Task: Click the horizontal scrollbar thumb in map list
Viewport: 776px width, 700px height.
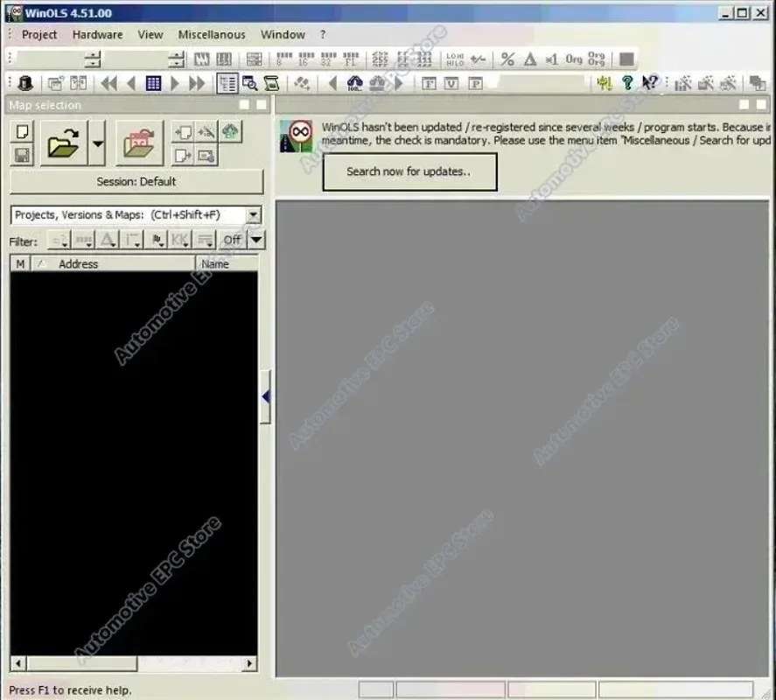Action: pos(81,663)
